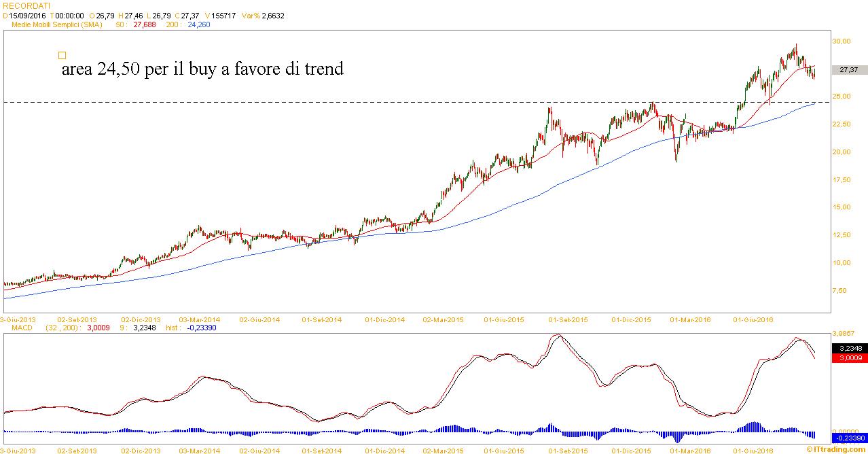Viewport: 868px width, 454px height.
Task: Click the 7,50 price axis label
Action: coord(840,290)
